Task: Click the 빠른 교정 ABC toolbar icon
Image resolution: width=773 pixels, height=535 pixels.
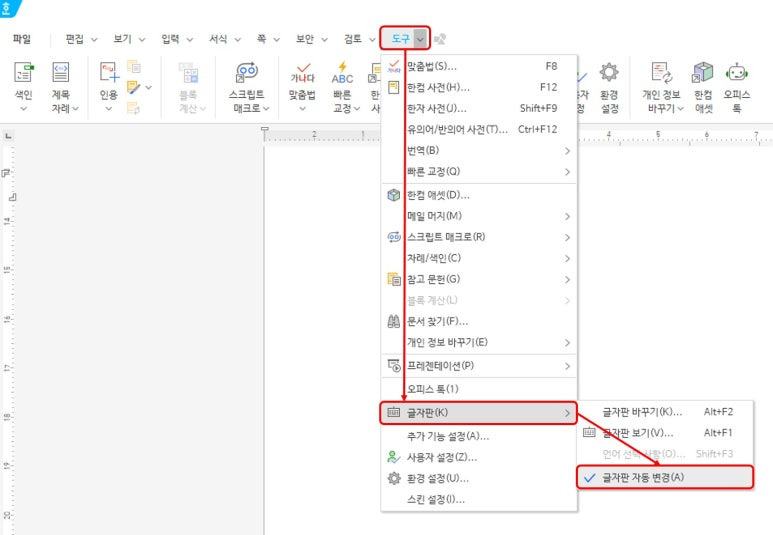Action: click(x=342, y=72)
